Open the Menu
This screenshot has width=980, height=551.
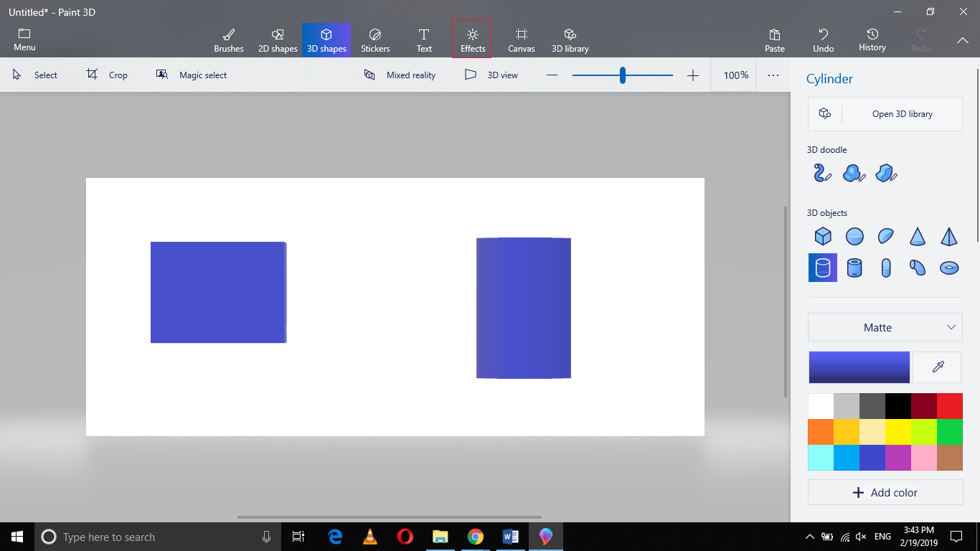pos(24,39)
